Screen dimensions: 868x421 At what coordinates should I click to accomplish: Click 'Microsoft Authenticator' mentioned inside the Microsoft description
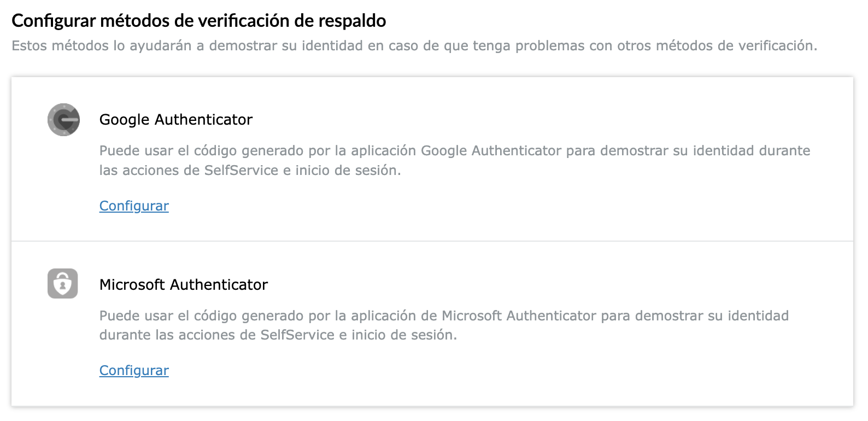tap(518, 316)
